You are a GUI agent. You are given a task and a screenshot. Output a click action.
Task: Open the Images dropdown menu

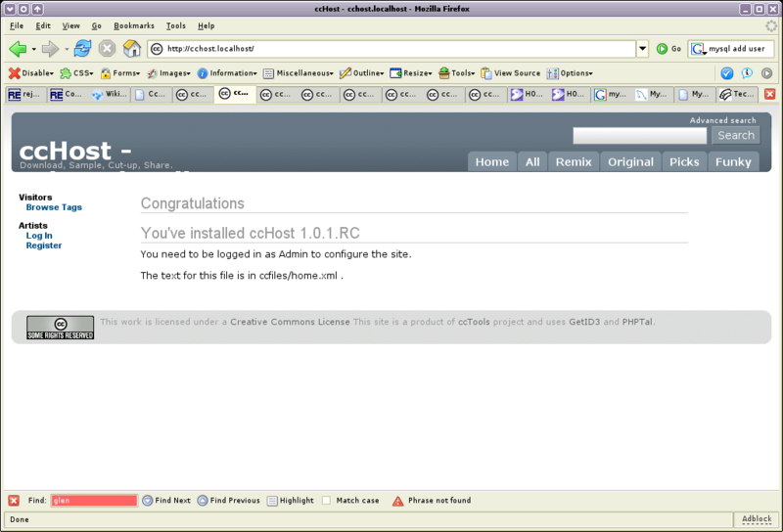(168, 73)
